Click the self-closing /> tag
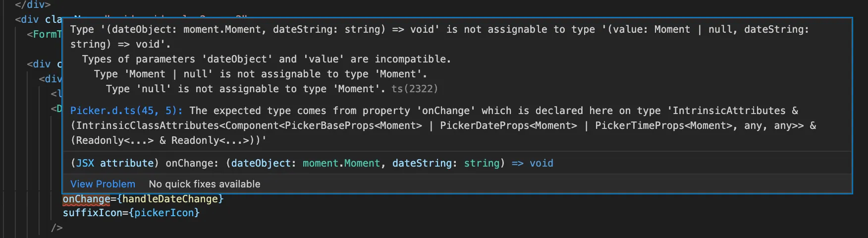Viewport: 868px width, 238px height. pyautogui.click(x=57, y=228)
